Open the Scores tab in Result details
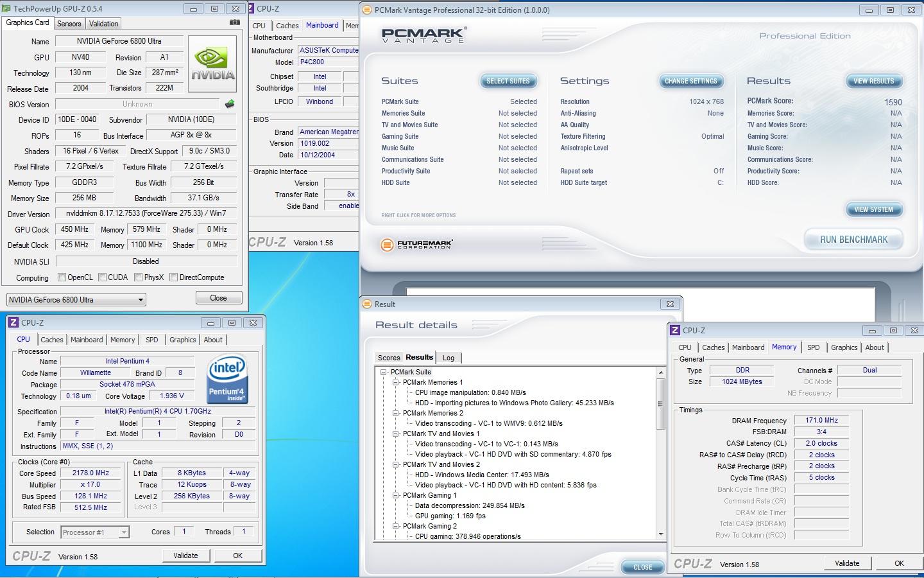 (389, 358)
